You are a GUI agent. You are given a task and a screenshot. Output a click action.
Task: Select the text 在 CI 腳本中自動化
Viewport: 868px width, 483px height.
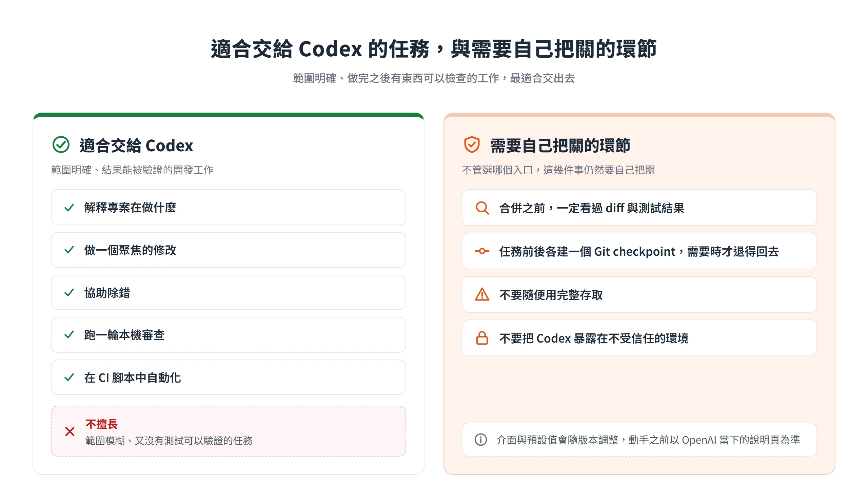click(x=133, y=378)
